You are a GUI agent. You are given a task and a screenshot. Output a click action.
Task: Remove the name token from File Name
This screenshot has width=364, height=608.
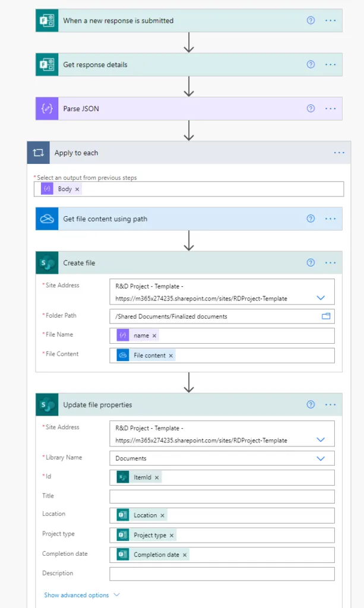click(x=154, y=336)
